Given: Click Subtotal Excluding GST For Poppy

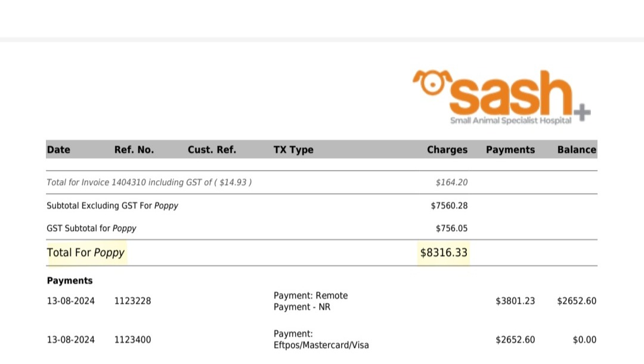Looking at the screenshot, I should (x=112, y=206).
